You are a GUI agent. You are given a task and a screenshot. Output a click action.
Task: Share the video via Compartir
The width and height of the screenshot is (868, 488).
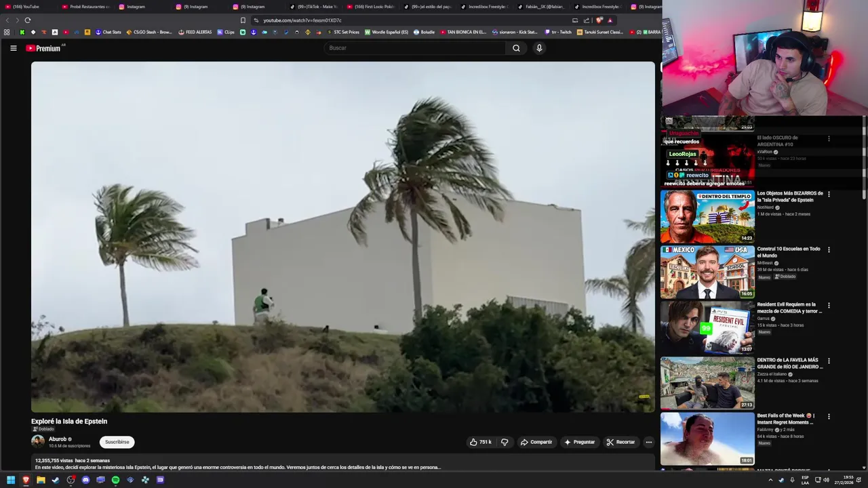pyautogui.click(x=536, y=442)
